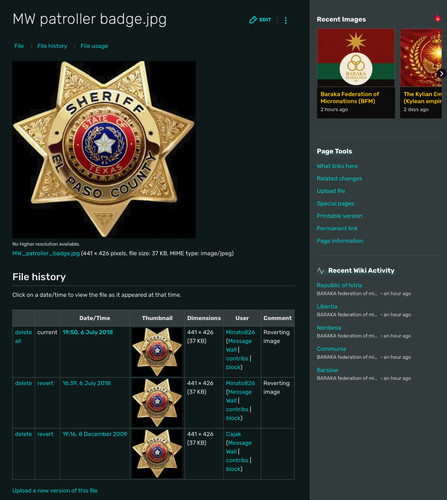
Task: Jump to the File history tab
Action: point(52,46)
